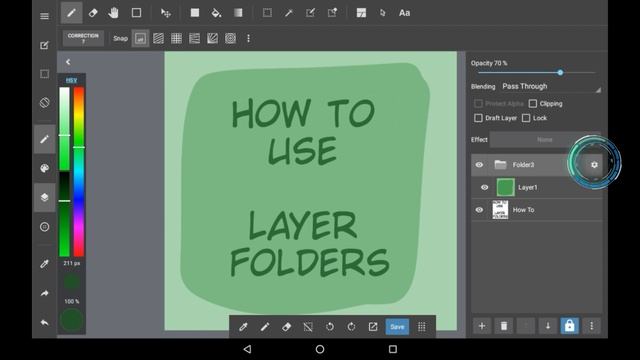Enable the Draft Layer checkbox
640x360 pixels.
tap(478, 118)
